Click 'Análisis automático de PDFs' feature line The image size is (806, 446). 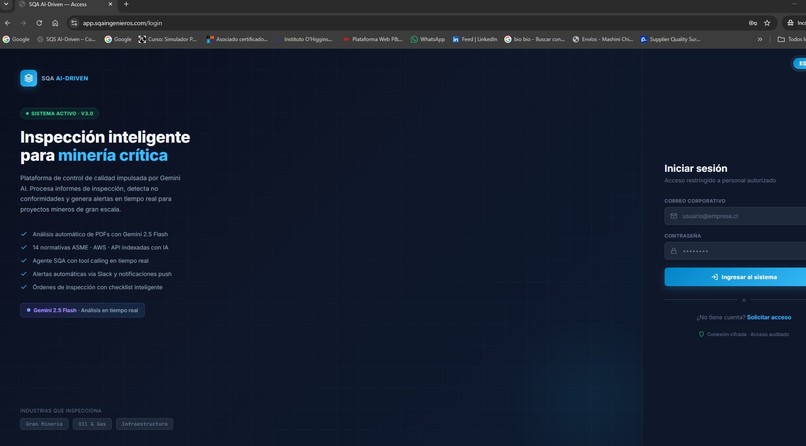[100, 234]
